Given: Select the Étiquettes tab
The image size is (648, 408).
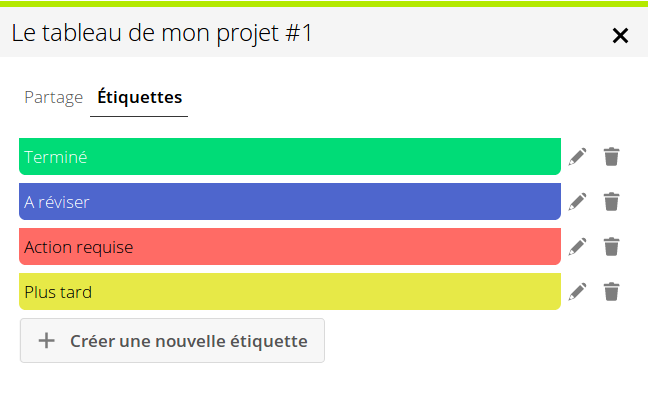Looking at the screenshot, I should pos(139,98).
